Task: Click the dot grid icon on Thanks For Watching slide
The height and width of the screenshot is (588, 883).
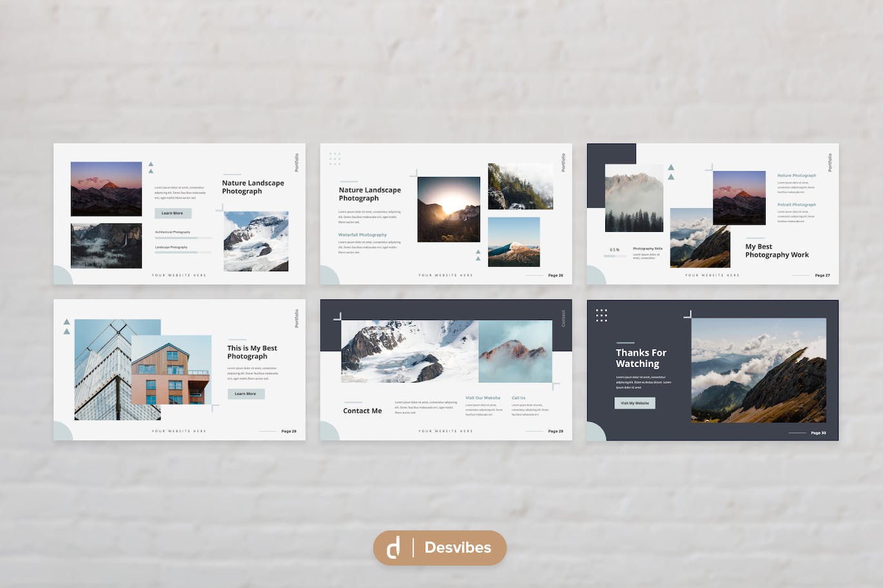Action: click(x=601, y=315)
